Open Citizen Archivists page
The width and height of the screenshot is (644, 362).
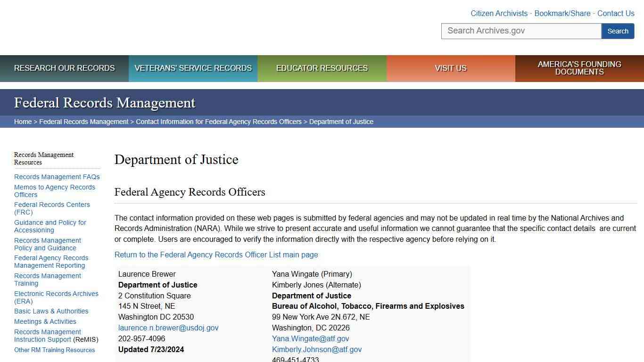pyautogui.click(x=499, y=13)
